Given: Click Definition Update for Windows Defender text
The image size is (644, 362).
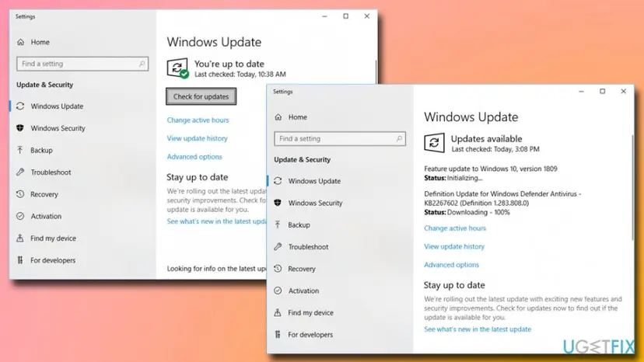Looking at the screenshot, I should click(502, 198).
